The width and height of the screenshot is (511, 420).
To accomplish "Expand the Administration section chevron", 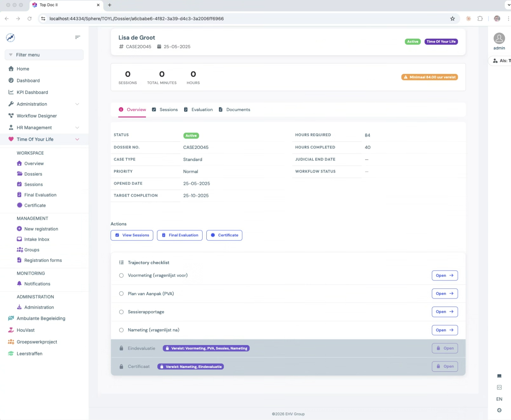I will pyautogui.click(x=77, y=104).
